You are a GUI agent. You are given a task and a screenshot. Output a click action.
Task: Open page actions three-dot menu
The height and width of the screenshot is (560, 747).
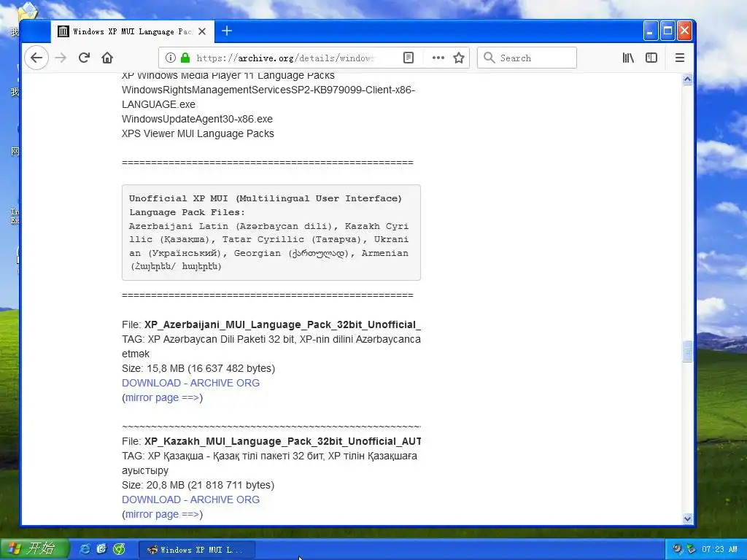[438, 58]
